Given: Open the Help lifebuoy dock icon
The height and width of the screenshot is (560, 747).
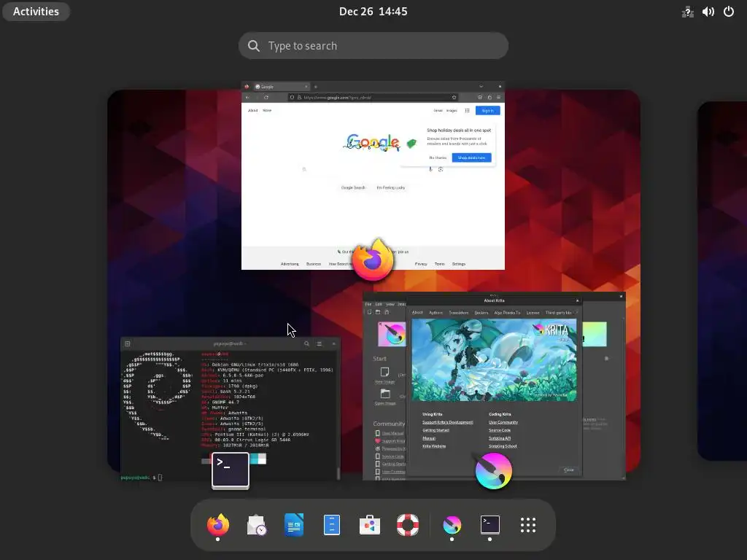Looking at the screenshot, I should point(408,525).
